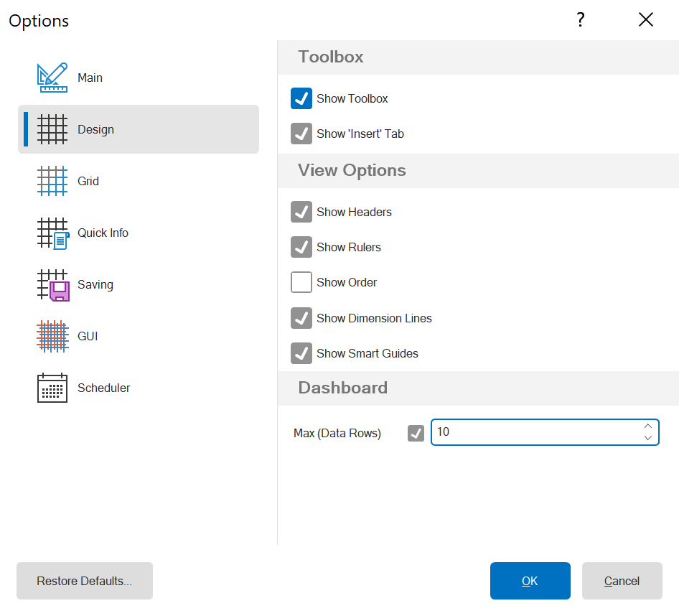679x616 pixels.
Task: Select the blue Grid icon
Action: 52,181
